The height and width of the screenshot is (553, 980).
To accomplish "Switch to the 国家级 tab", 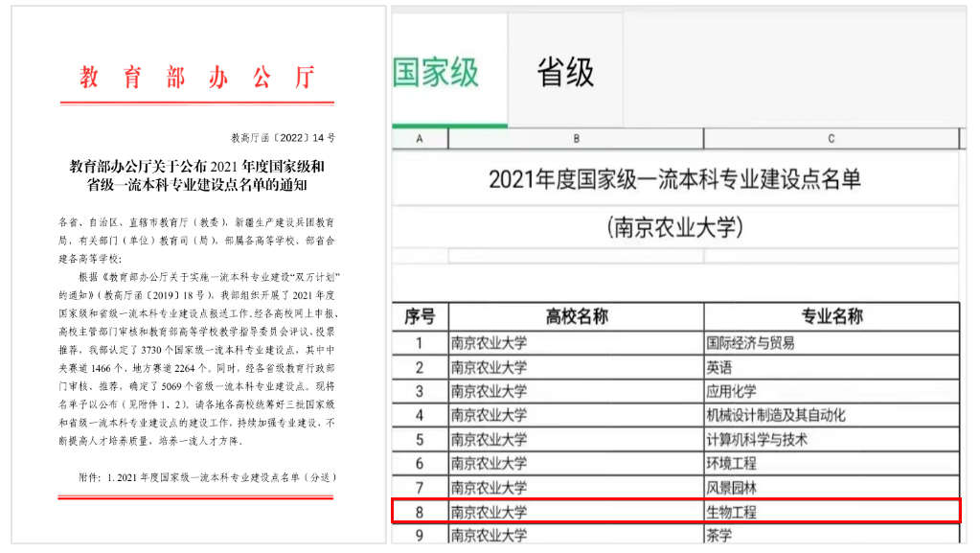I will coord(436,73).
